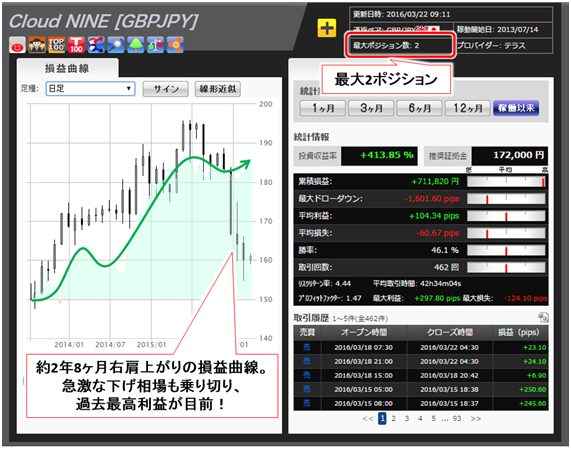571x449 pixels.
Task: Export trade history using the spreadsheet icon
Action: [543, 317]
